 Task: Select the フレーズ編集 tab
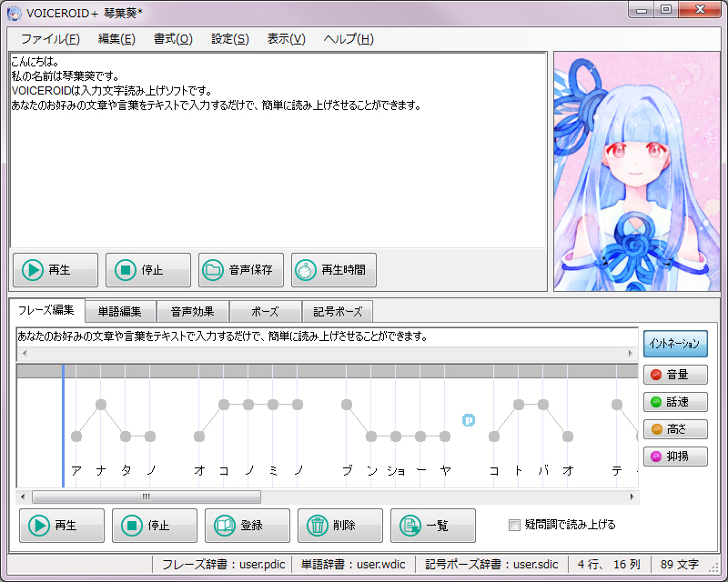coord(47,310)
